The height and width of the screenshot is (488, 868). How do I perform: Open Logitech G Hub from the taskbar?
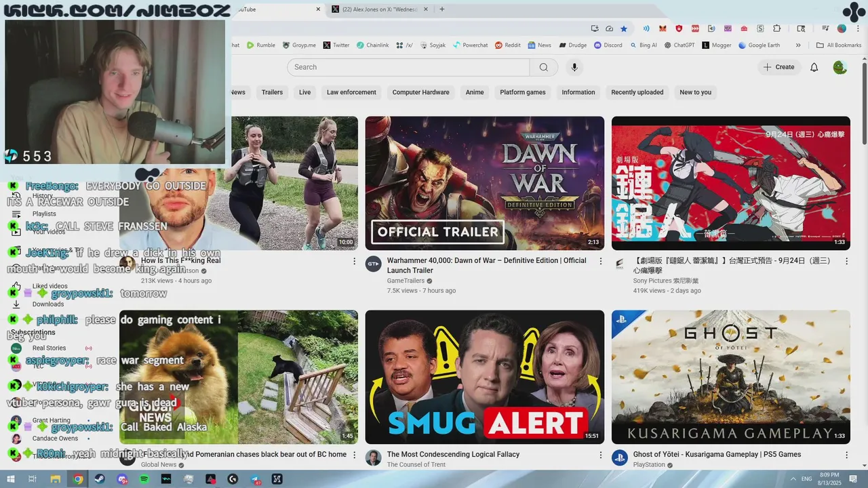233,479
